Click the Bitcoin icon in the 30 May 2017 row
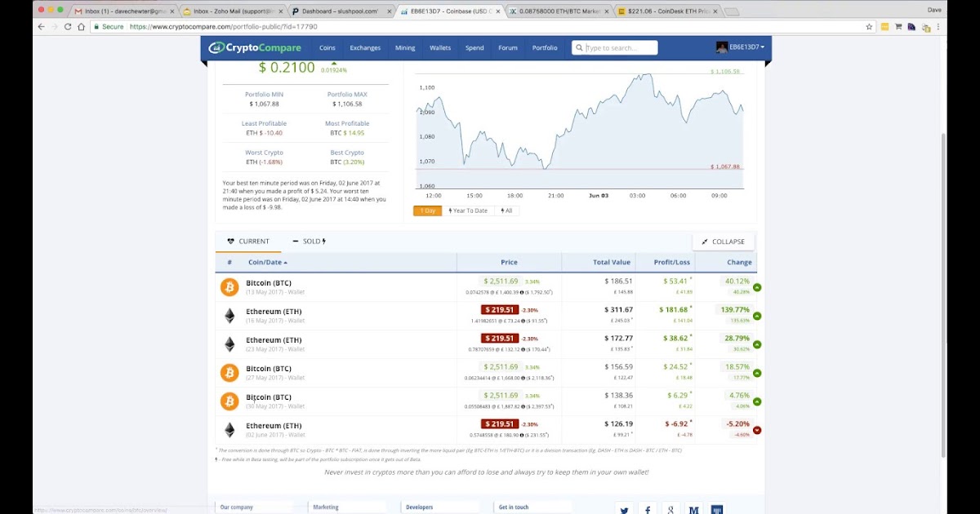Image resolution: width=980 pixels, height=514 pixels. coord(229,401)
